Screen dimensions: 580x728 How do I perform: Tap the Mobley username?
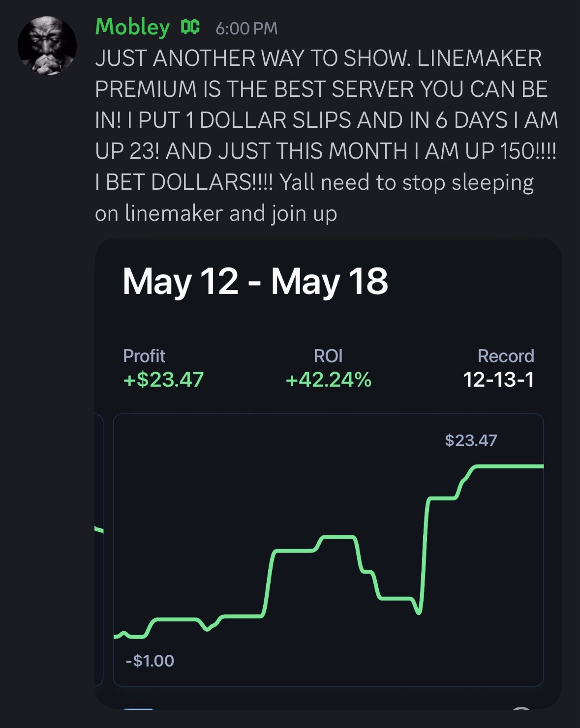coord(132,27)
